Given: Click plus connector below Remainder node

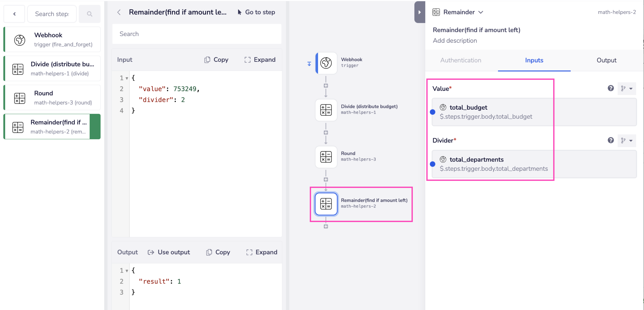Looking at the screenshot, I should pos(326,226).
